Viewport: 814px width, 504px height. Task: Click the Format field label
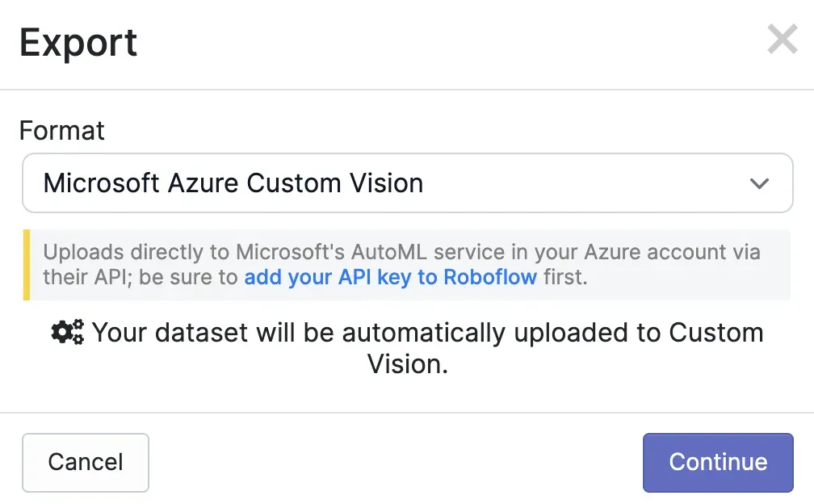tap(62, 130)
